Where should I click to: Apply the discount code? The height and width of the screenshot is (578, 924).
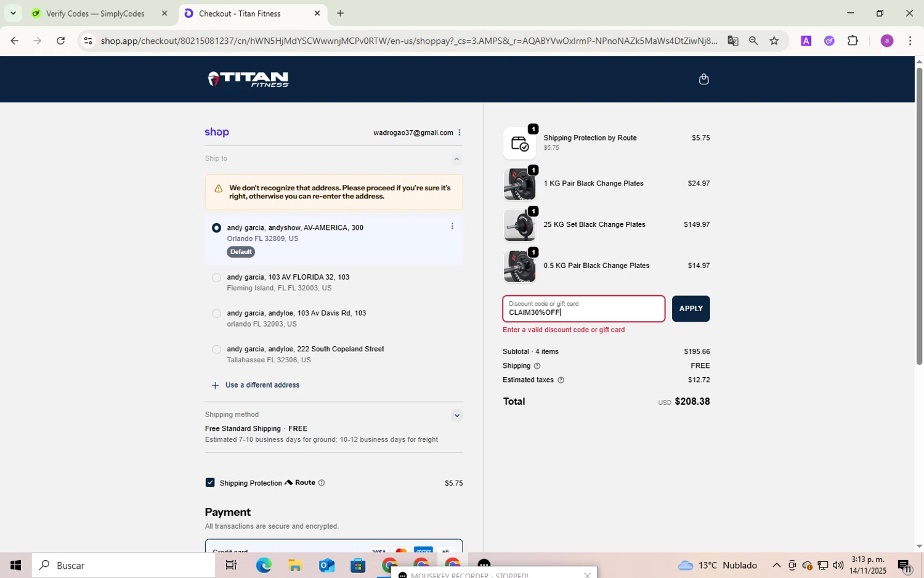pos(691,309)
